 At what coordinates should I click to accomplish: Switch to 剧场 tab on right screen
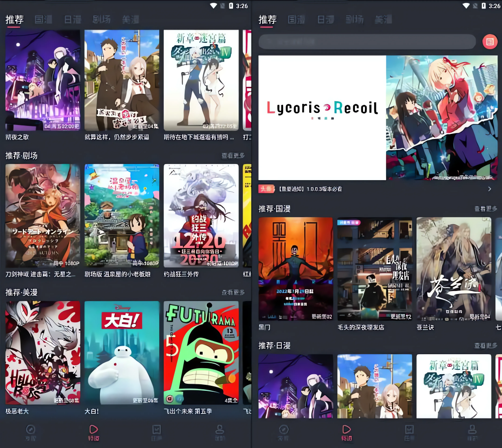click(355, 20)
